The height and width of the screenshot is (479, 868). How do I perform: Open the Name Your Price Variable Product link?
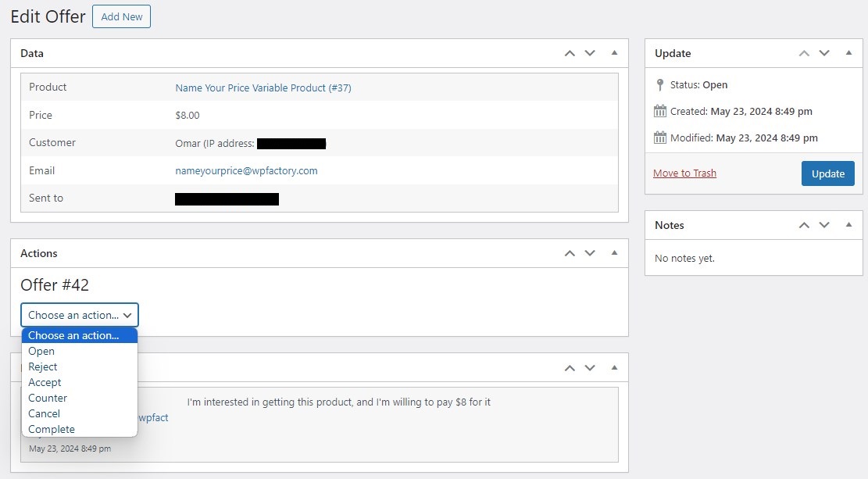[263, 88]
